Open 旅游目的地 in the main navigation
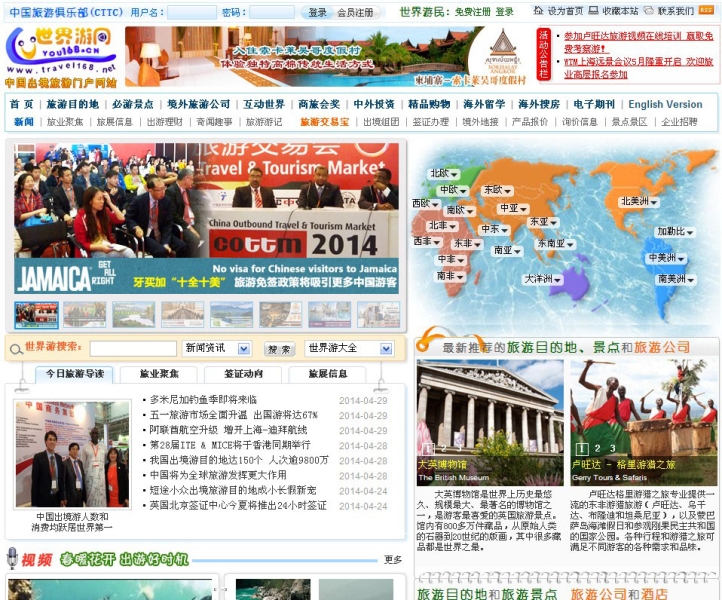 point(73,104)
